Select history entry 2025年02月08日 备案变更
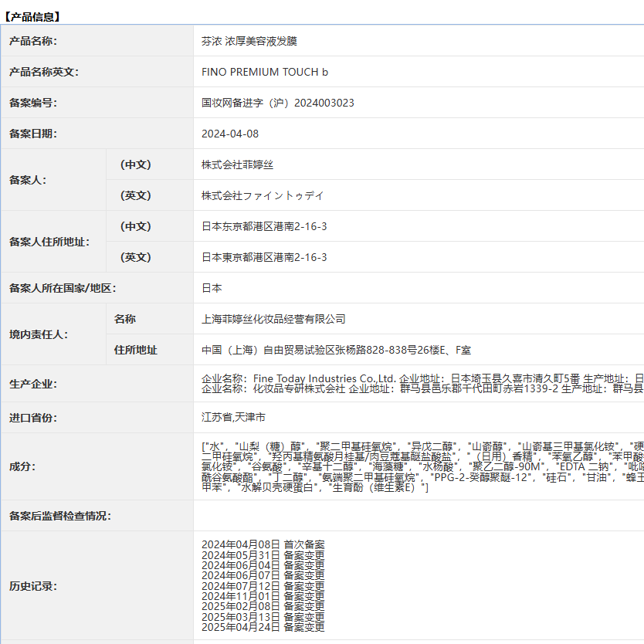The image size is (644, 644). [263, 607]
